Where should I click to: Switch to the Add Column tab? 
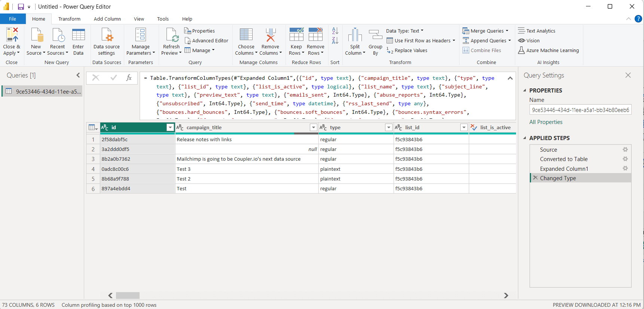point(107,19)
